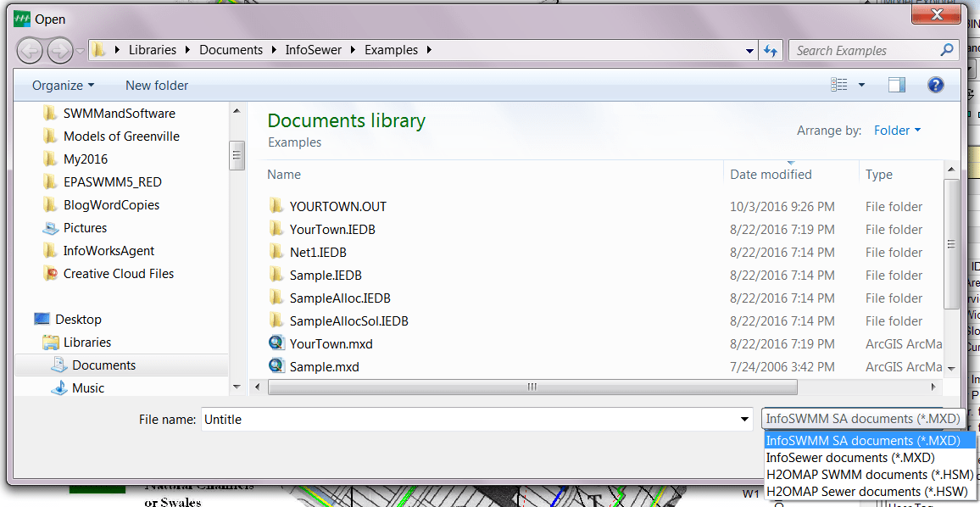Select the YourTown.mxd ArcGIS file icon
Screen dimensions: 980x507
[x=276, y=343]
